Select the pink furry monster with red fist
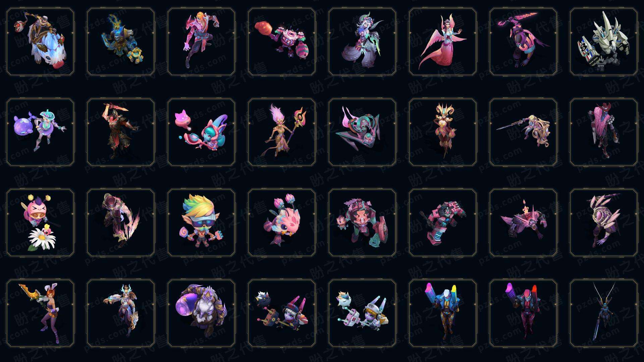The image size is (644, 362). pos(282,42)
